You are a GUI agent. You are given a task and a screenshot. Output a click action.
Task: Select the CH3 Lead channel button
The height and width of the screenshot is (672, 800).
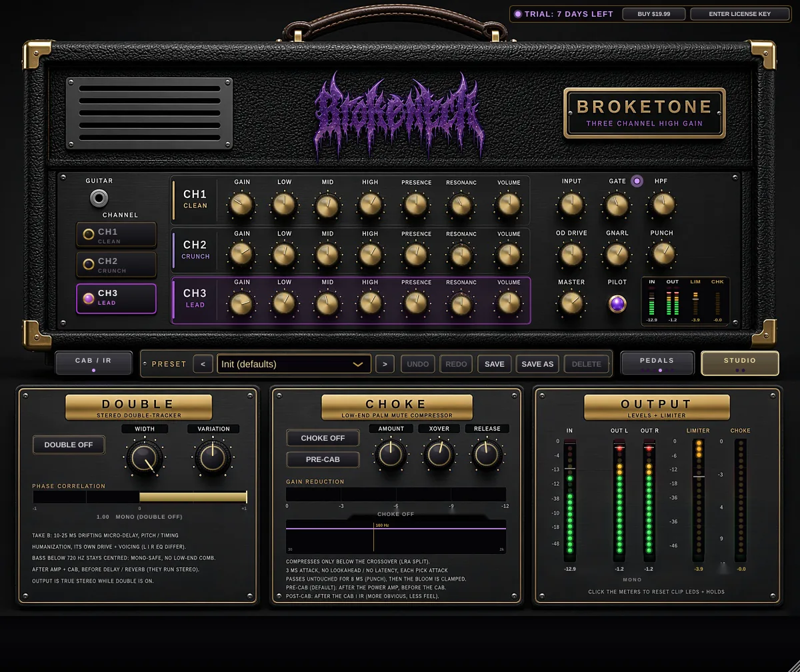click(x=117, y=298)
